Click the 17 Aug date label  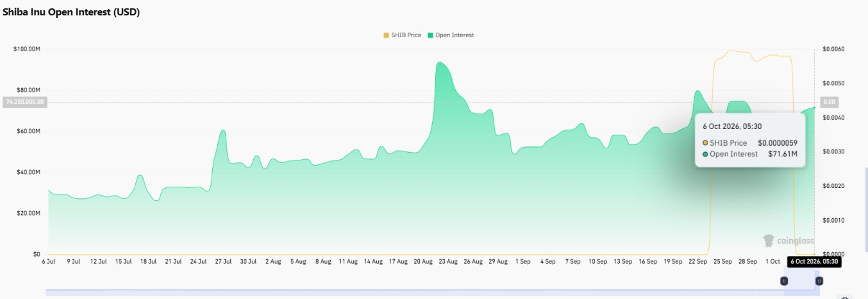[x=398, y=262]
